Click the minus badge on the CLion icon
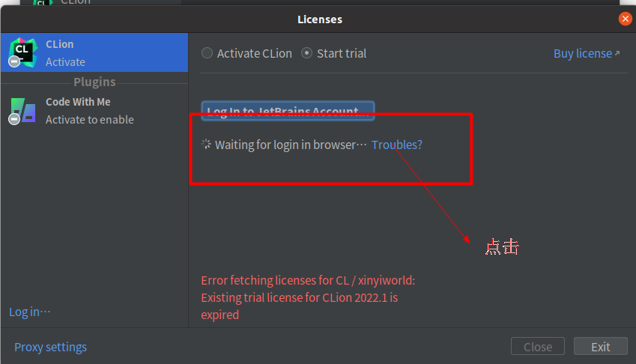636x364 pixels. [x=14, y=61]
